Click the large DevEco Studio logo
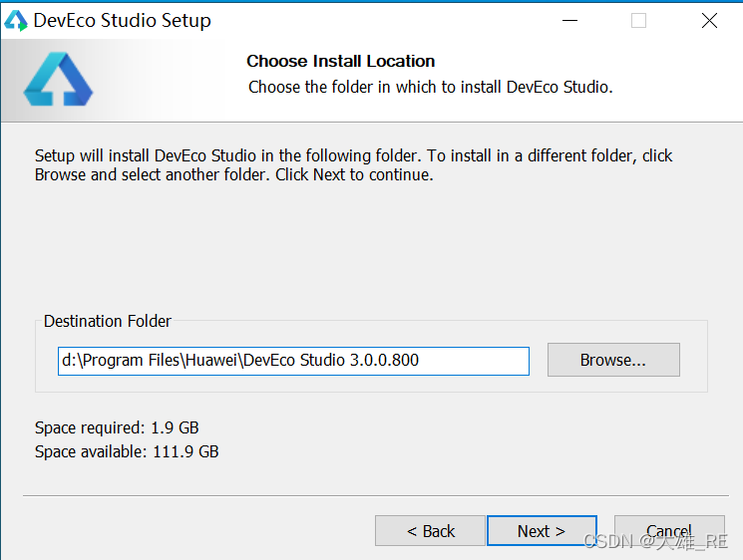Viewport: 743px width, 560px height. [x=58, y=79]
